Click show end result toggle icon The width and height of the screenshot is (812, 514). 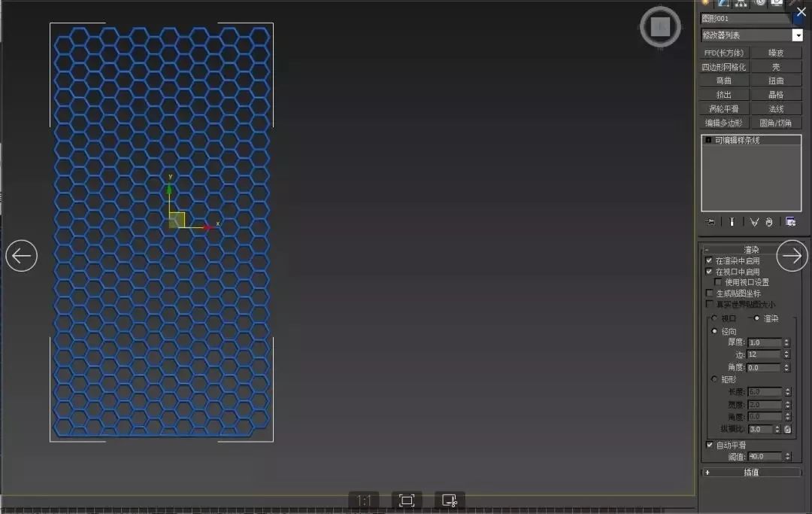732,222
